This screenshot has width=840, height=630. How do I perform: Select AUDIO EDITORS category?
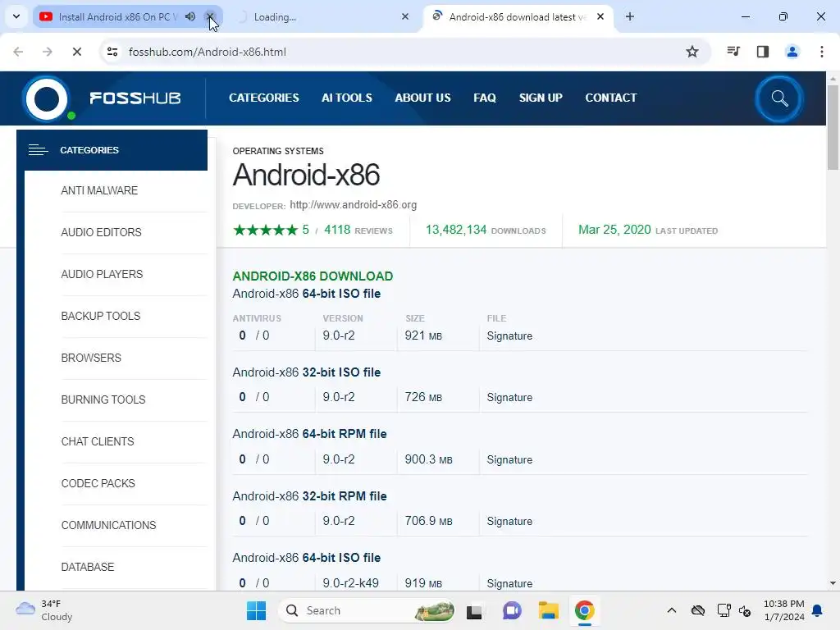[101, 232]
